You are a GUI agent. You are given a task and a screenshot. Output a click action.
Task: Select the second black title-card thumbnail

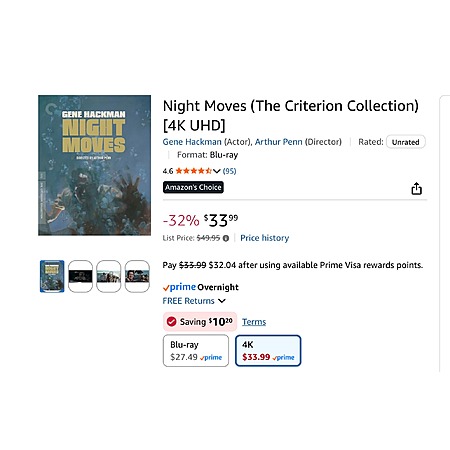pyautogui.click(x=80, y=276)
